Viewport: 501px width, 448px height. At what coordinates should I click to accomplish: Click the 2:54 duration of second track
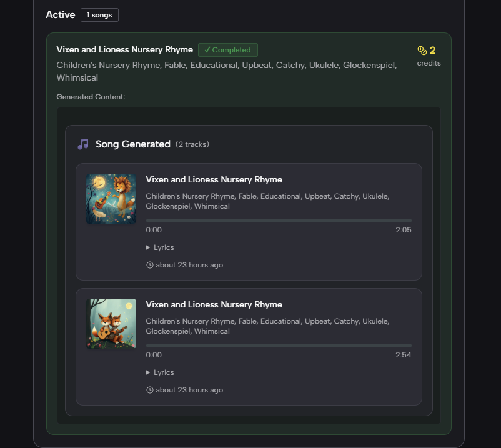pos(403,355)
